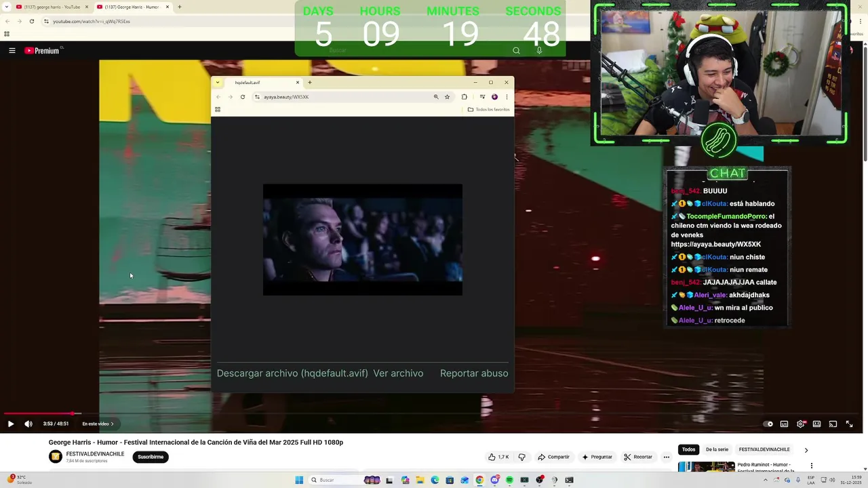Viewport: 868px width, 488px height.
Task: Open FESTIVALDEVINACHILE channel name link
Action: coord(95,454)
